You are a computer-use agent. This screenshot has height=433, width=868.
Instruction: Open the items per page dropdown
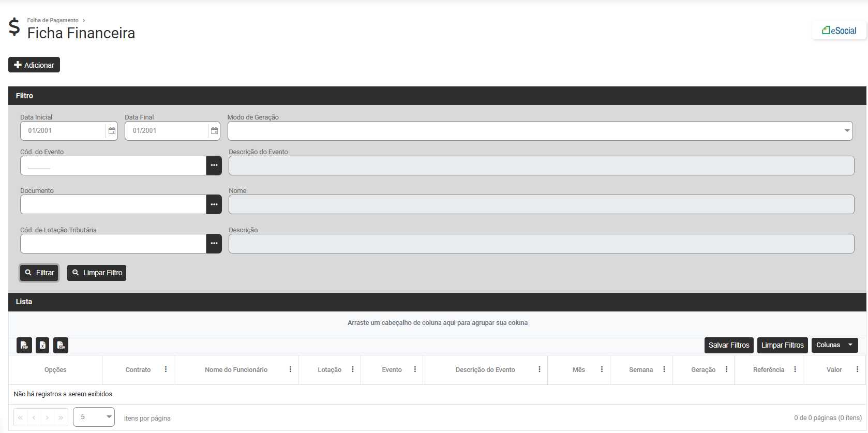pyautogui.click(x=94, y=417)
